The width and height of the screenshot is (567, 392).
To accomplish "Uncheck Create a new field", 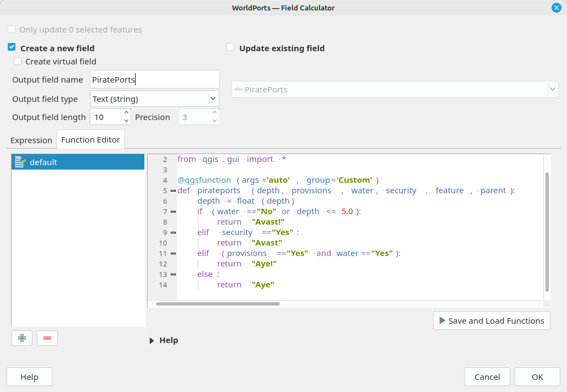I will (12, 48).
